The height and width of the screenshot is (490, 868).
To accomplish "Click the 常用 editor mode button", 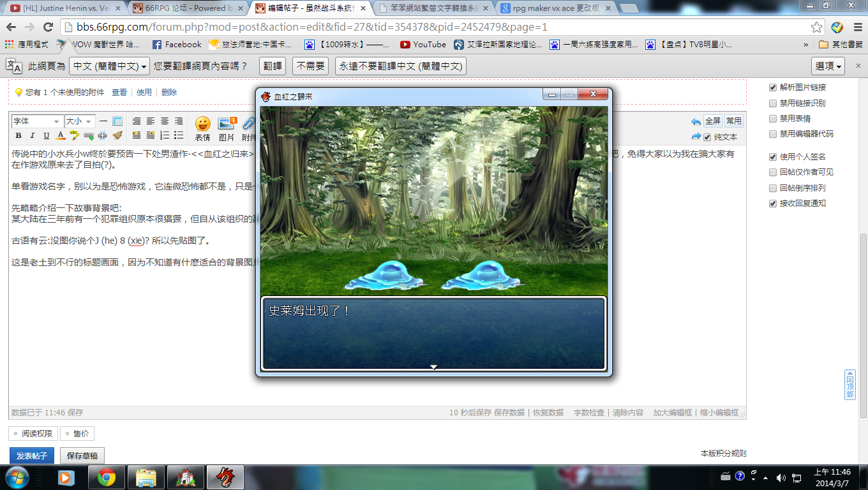I will tap(734, 121).
